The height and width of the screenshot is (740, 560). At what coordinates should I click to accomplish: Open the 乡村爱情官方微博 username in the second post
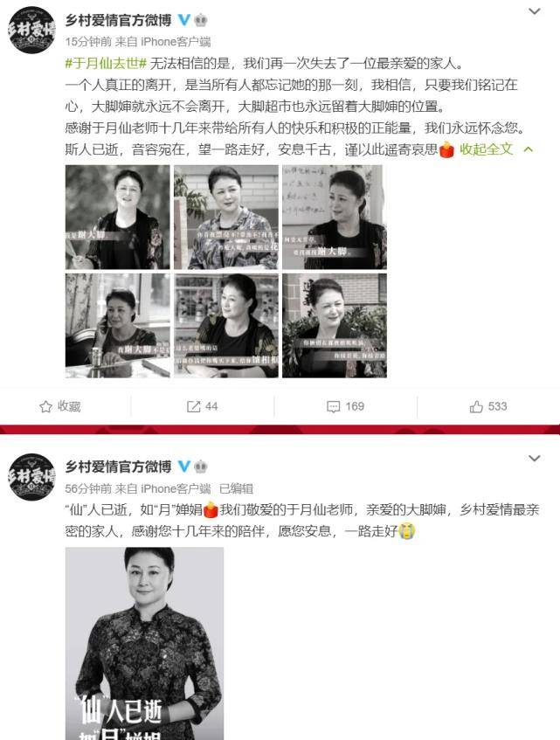119,467
